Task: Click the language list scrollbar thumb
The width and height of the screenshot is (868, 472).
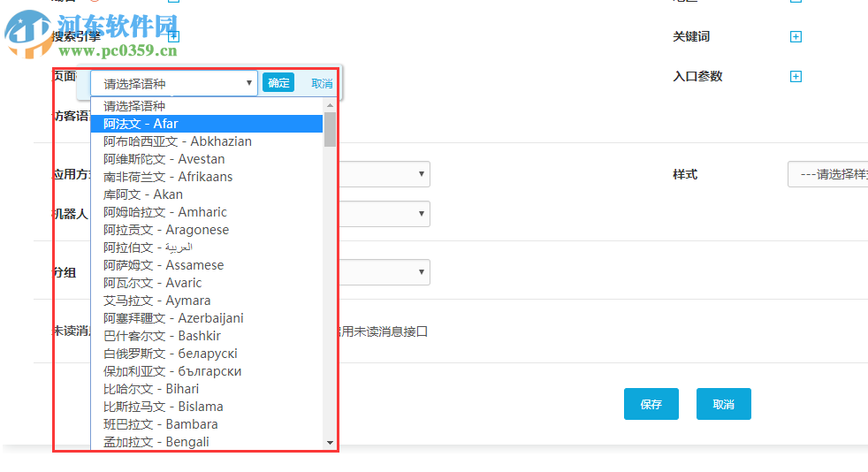Action: pyautogui.click(x=330, y=129)
